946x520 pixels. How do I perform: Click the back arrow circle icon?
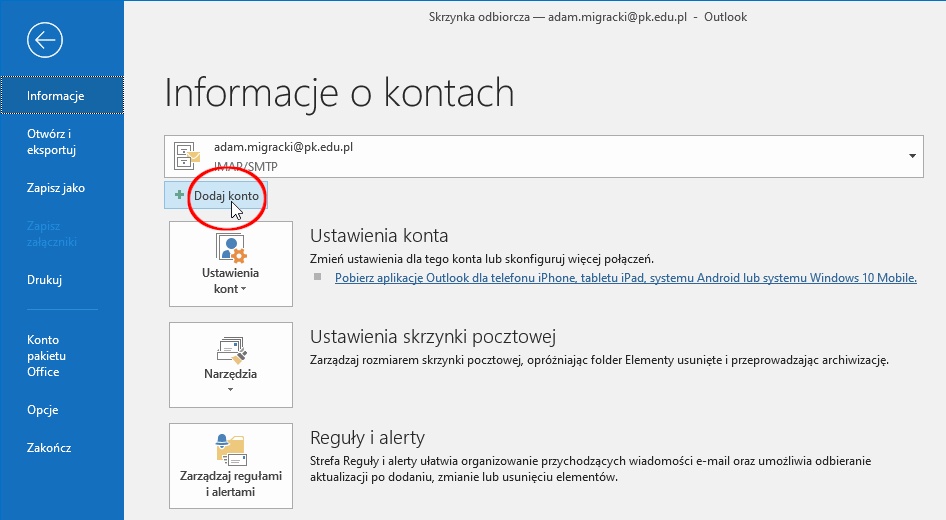pos(45,40)
